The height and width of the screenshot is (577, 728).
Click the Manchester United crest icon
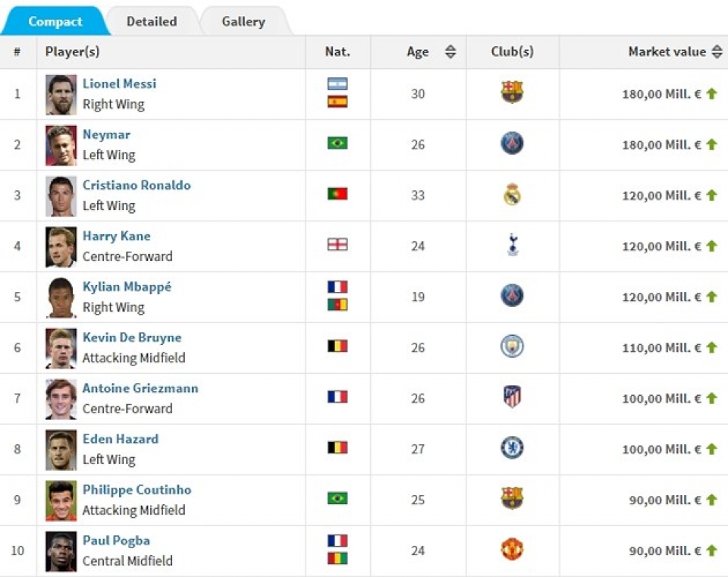(x=513, y=549)
